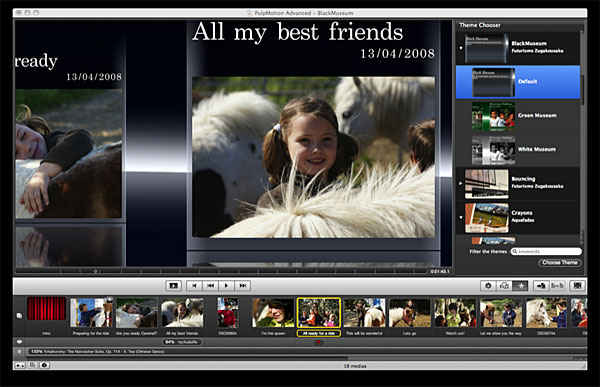Collapse the Crayons theme group
This screenshot has height=387, width=600.
(x=461, y=217)
